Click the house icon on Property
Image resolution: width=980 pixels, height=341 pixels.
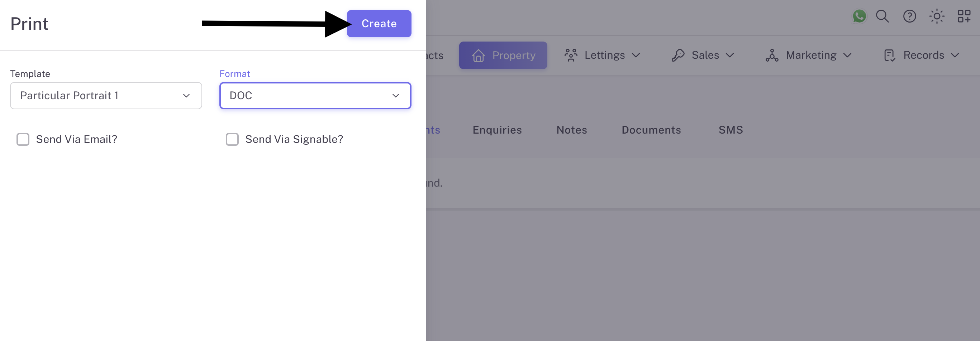click(x=478, y=56)
